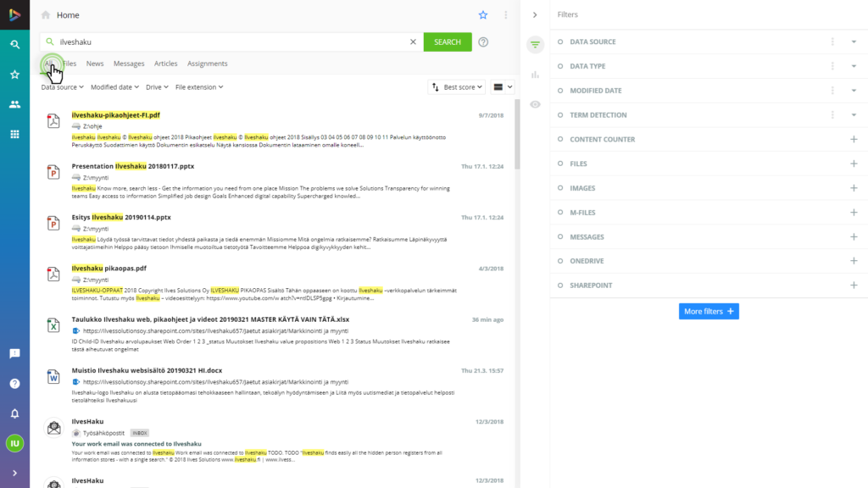
Task: Click Excel icon of Taulukko Ilveshaku xlsx
Action: (x=53, y=325)
